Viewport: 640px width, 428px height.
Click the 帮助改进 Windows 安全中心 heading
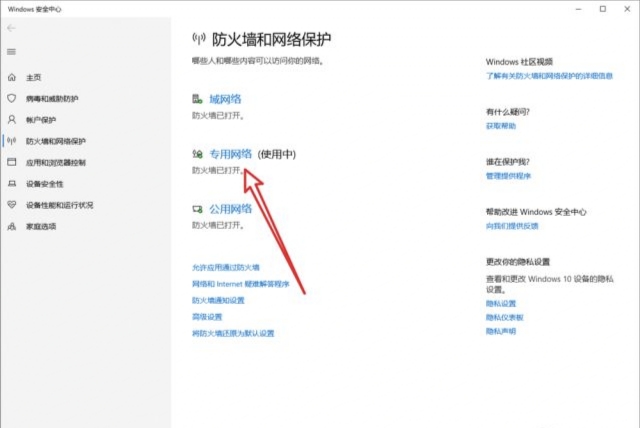pyautogui.click(x=536, y=212)
